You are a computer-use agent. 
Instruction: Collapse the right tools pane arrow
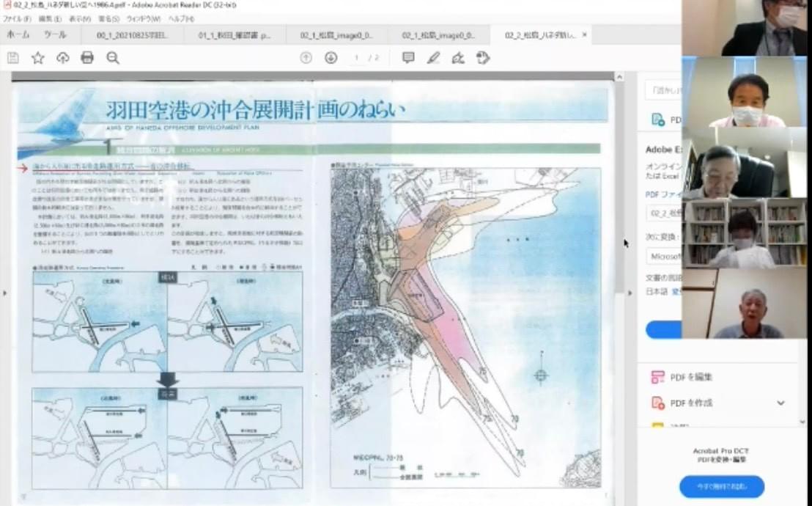coord(630,293)
